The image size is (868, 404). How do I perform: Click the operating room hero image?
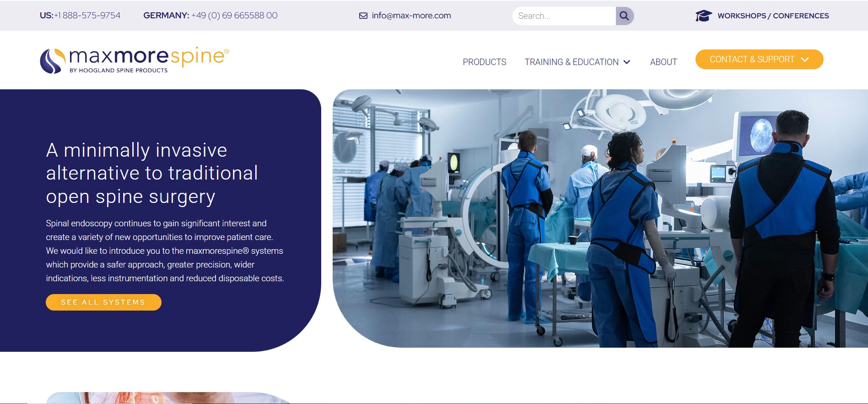[x=599, y=218]
